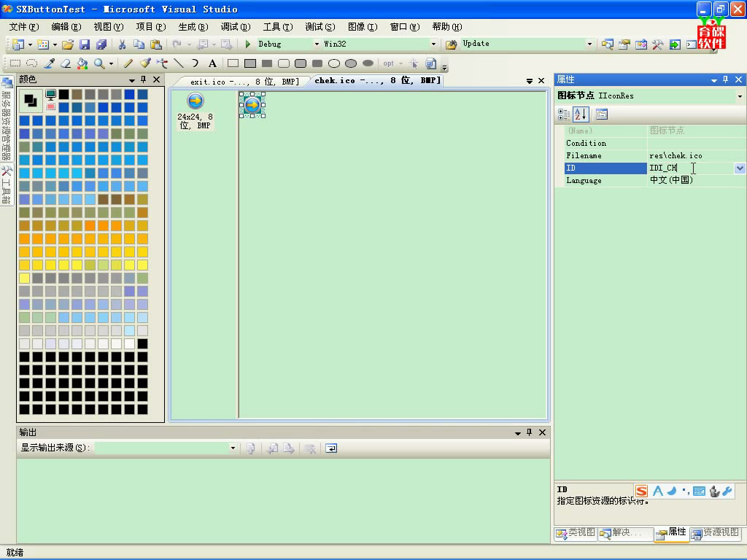
Task: Switch to the exit.ico document tab
Action: tap(244, 82)
